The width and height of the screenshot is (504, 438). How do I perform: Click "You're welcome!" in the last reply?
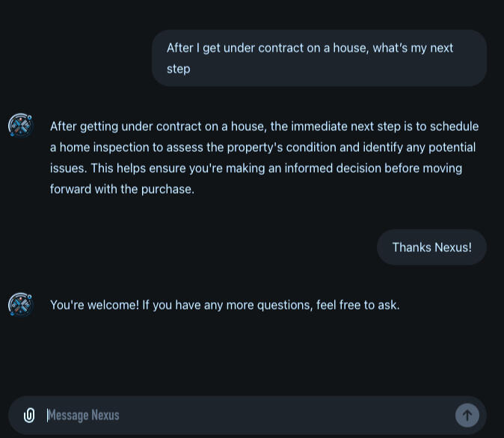94,305
